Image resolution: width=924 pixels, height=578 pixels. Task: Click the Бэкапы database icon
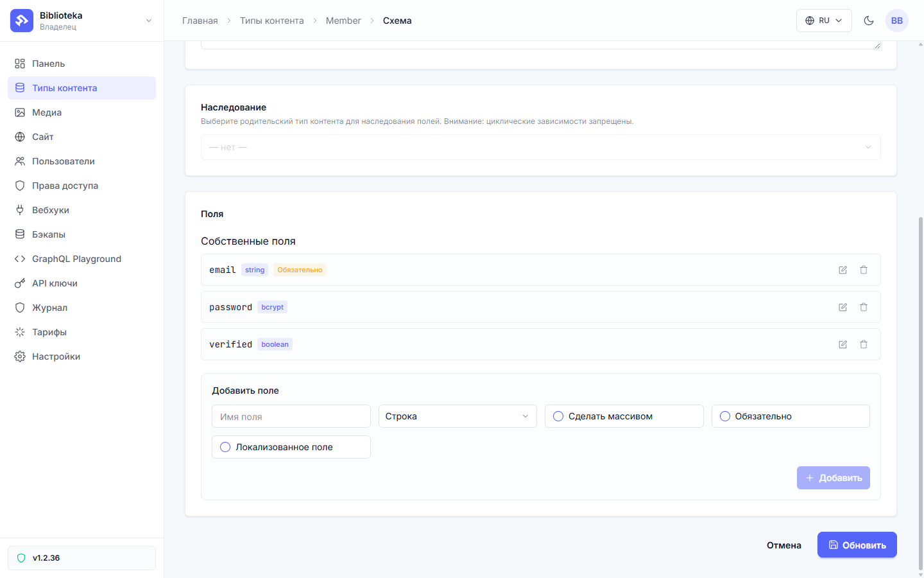(20, 234)
